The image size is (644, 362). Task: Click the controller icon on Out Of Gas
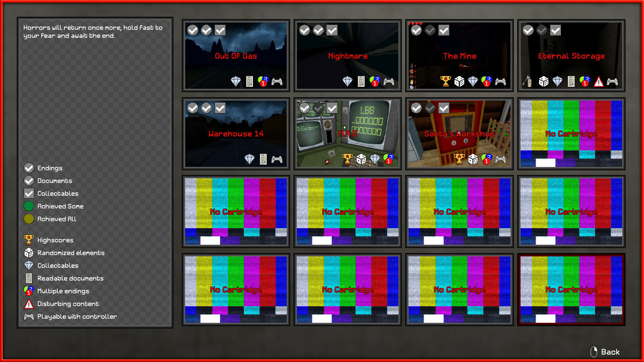tap(277, 81)
